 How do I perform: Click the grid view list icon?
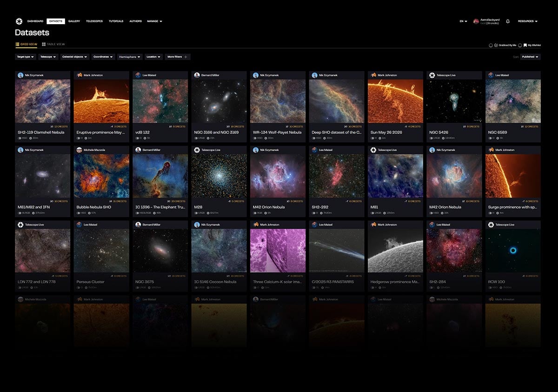17,44
